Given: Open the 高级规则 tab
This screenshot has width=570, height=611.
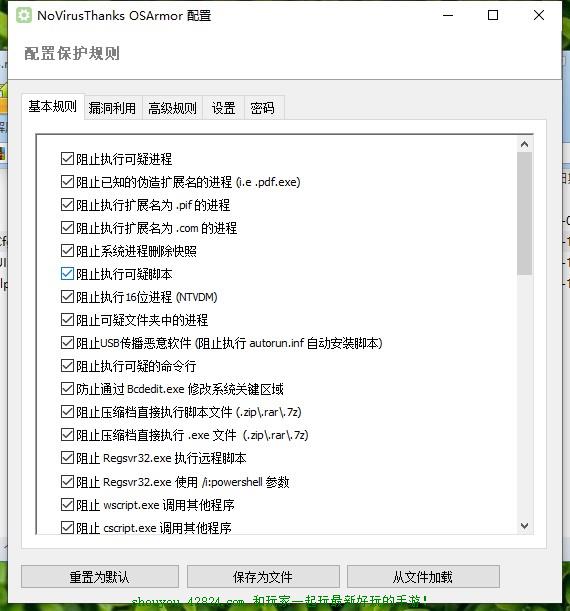Looking at the screenshot, I should point(172,108).
